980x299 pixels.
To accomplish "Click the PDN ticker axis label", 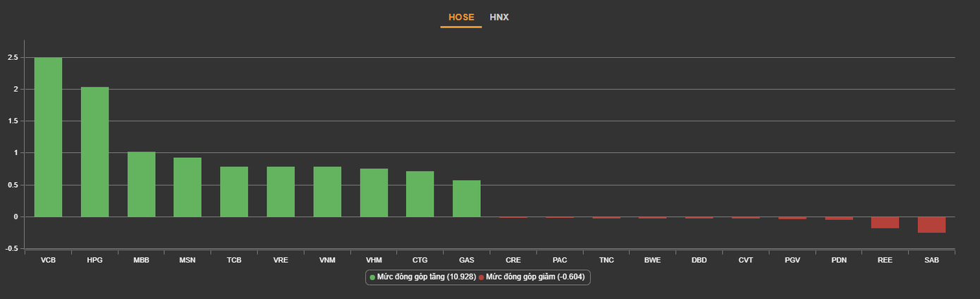I will [x=838, y=260].
